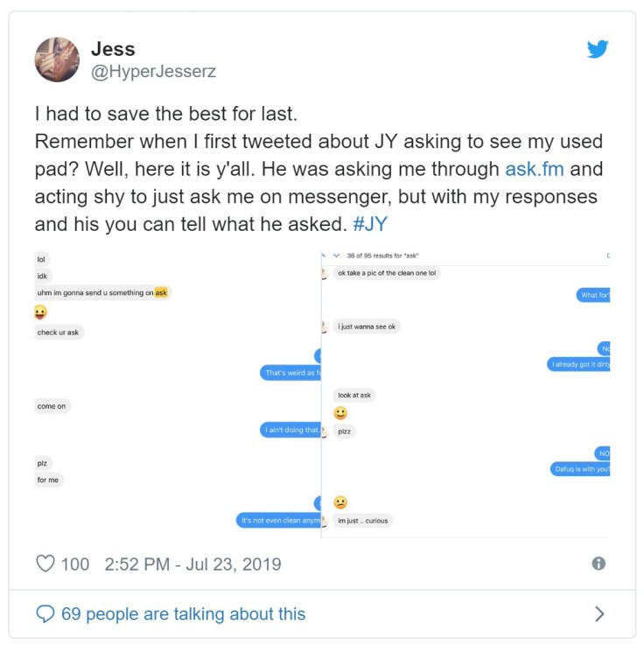This screenshot has height=645, width=644.
Task: Click the next search result down arrow
Action: [337, 256]
